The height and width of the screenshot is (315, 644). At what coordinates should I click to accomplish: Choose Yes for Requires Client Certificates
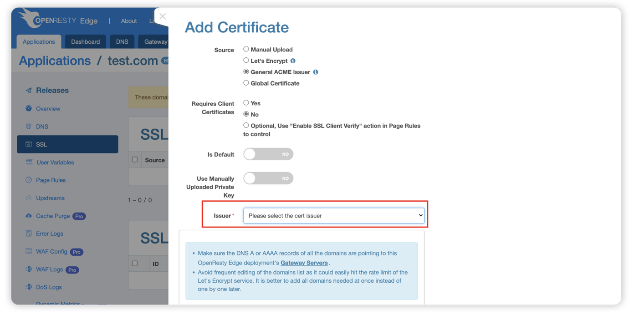[x=246, y=103]
